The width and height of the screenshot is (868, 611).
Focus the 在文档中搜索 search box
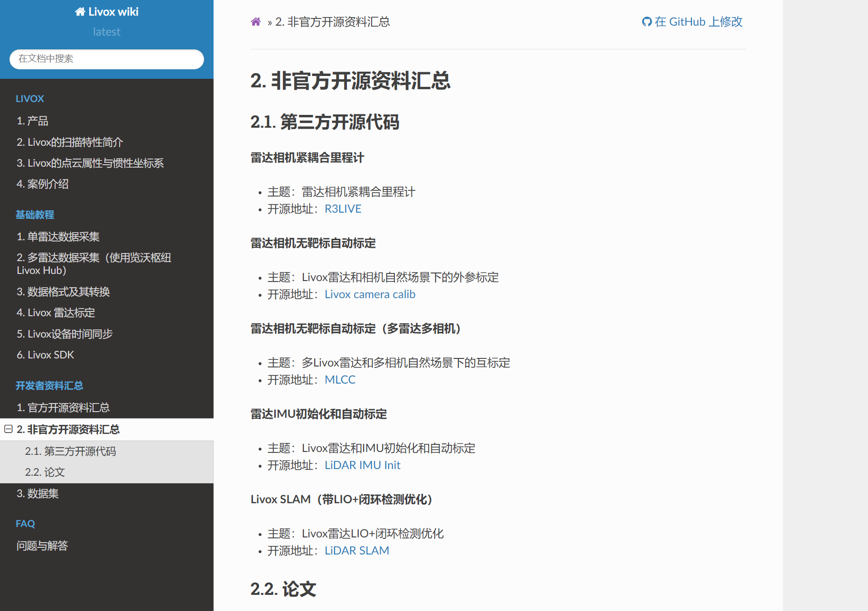107,59
